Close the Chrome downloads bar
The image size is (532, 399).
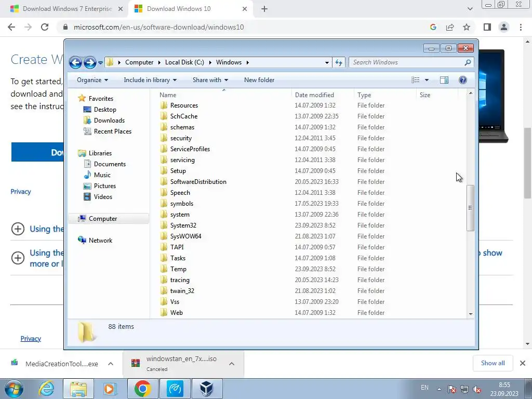click(x=523, y=363)
